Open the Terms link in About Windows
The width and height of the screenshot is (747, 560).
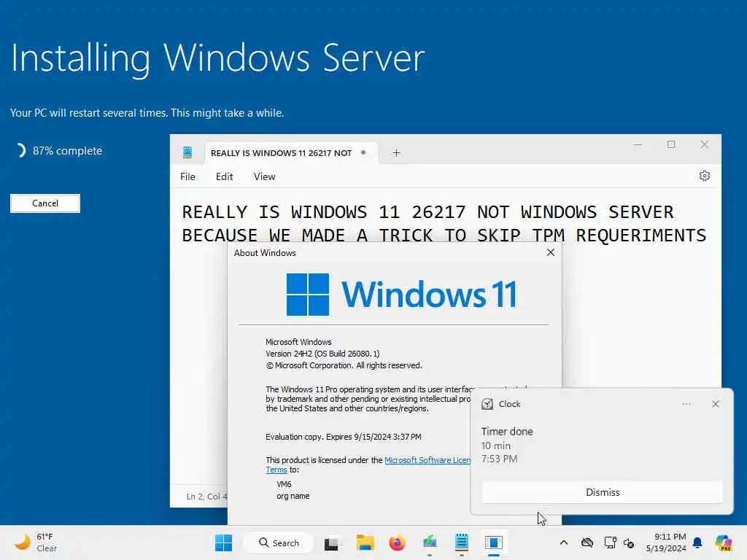coord(276,470)
